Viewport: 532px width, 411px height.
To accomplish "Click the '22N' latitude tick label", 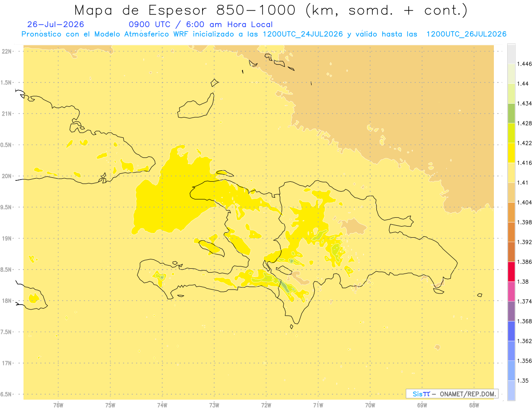I will click(8, 51).
